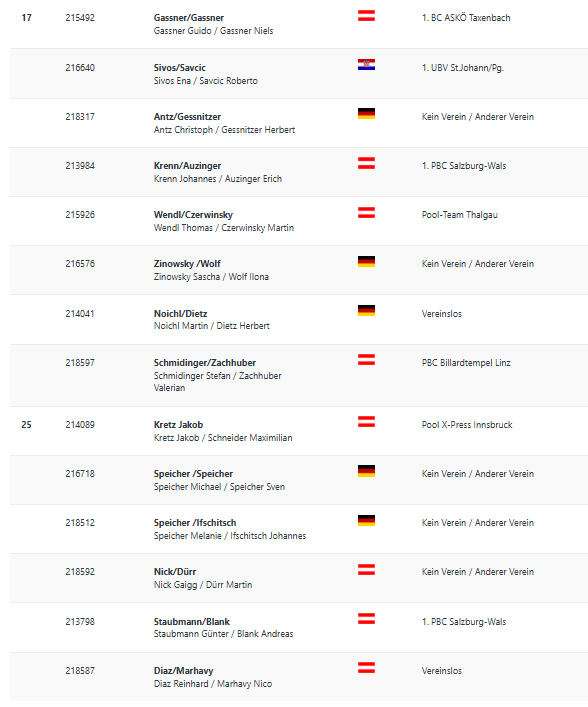Viewport: 588px width, 707px height.
Task: Open the PBC Billardtempel Linz club
Action: [466, 363]
